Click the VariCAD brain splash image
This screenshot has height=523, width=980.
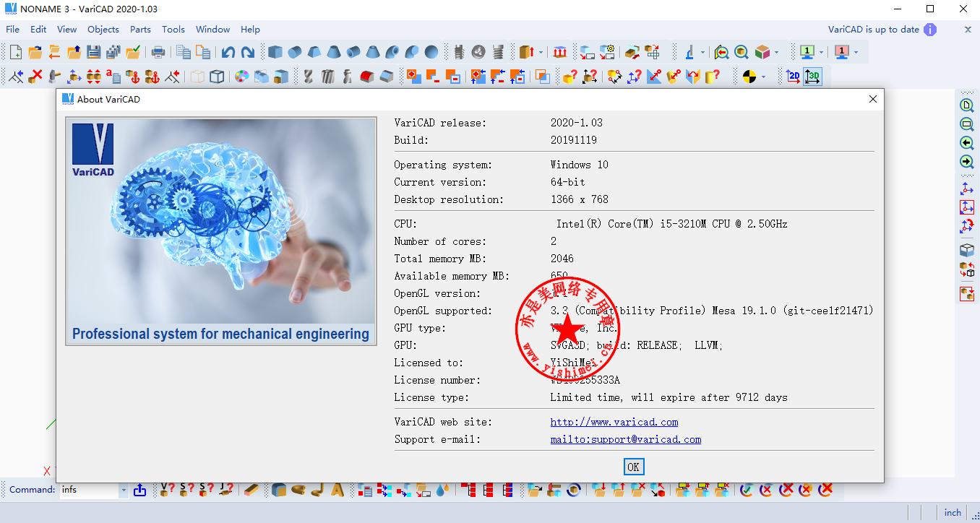click(221, 231)
